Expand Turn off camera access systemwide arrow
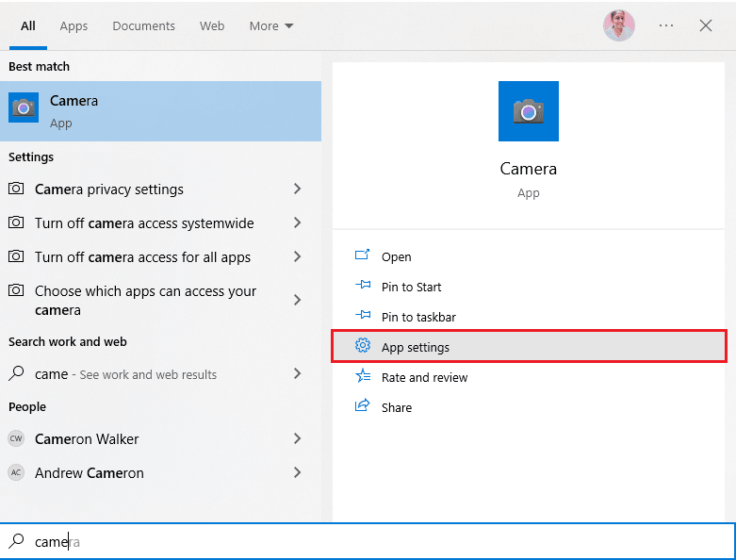This screenshot has width=736, height=560. [297, 223]
